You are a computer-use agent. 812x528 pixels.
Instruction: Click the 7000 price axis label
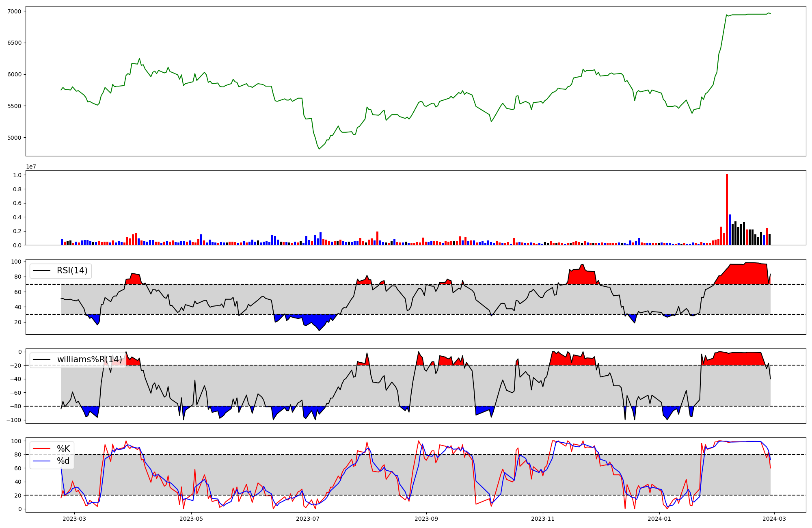15,11
